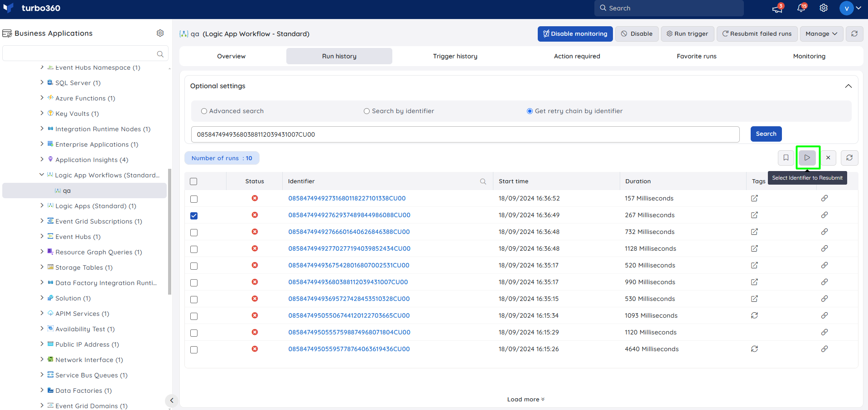Open tag edit icon for 530 Milliseconds run
The height and width of the screenshot is (410, 868).
[x=754, y=299]
